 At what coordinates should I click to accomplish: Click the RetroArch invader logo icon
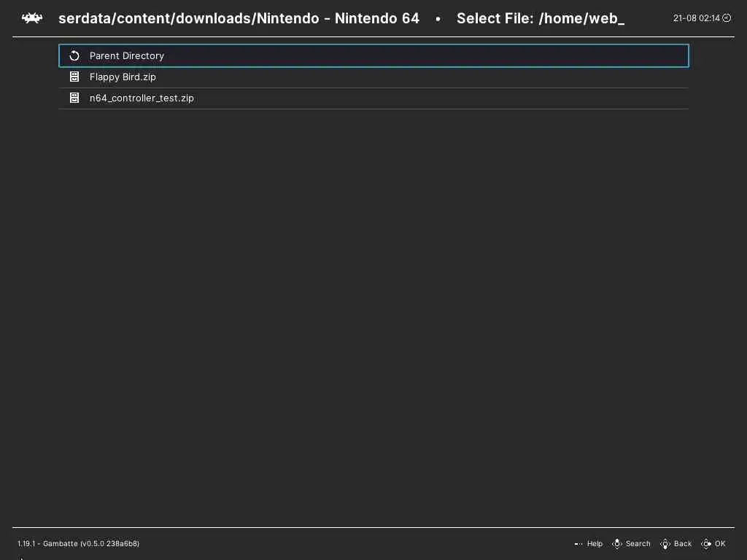(x=32, y=18)
